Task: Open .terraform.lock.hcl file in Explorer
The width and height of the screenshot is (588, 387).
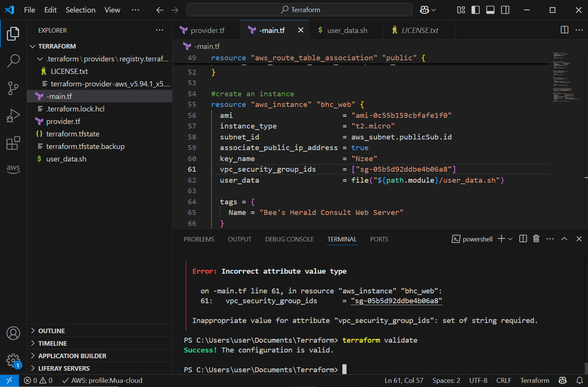Action: (x=100, y=109)
